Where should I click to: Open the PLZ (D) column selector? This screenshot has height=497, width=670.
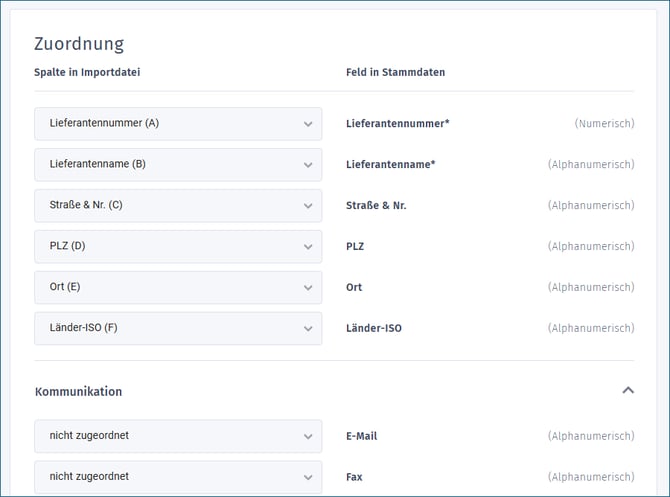pos(178,247)
